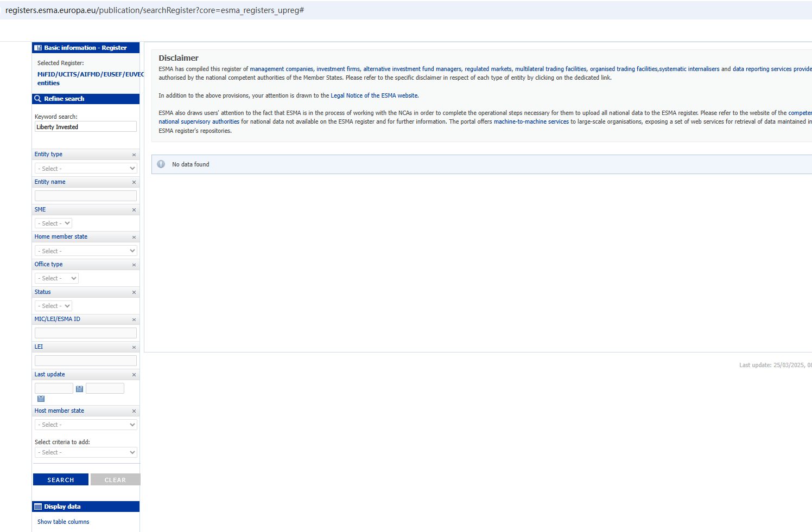
Task: Open the SME select dropdown
Action: 53,223
